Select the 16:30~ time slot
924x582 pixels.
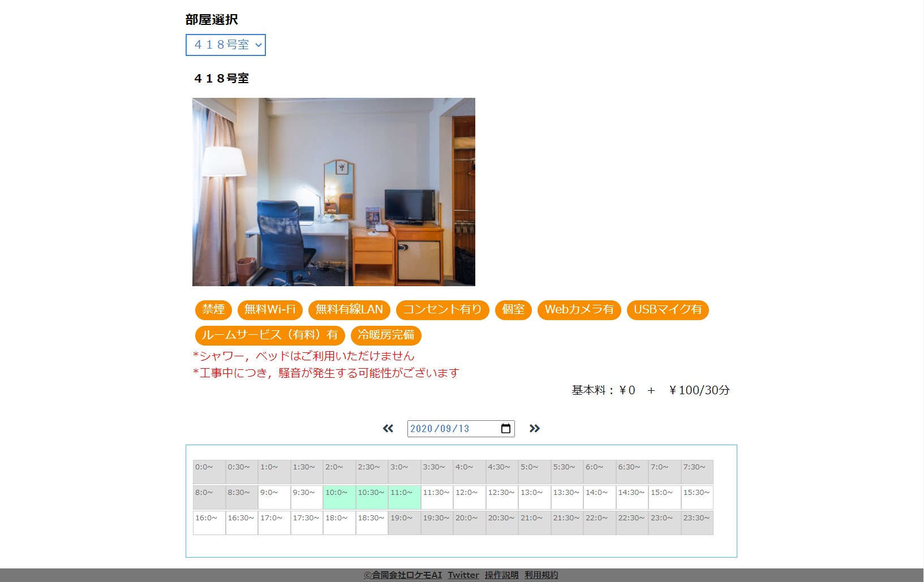(242, 523)
